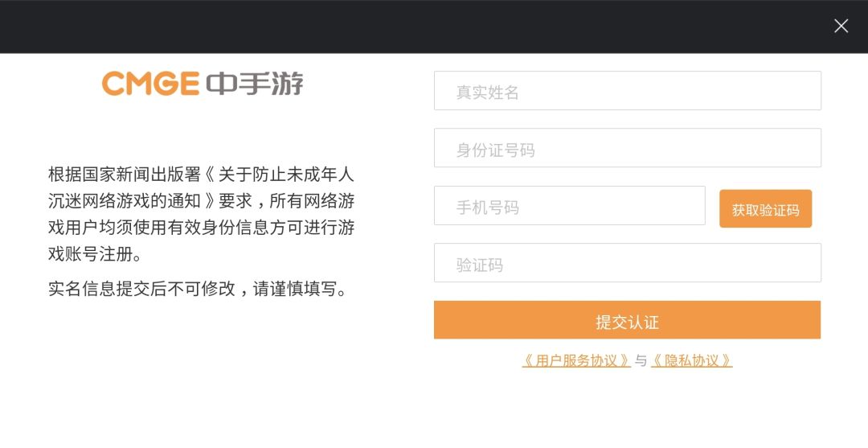Focus the 身份证号码 ID number field

[627, 148]
